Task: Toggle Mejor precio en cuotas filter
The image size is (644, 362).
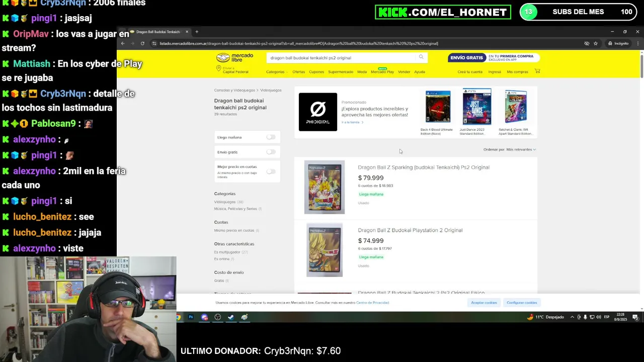Action: pos(271,171)
